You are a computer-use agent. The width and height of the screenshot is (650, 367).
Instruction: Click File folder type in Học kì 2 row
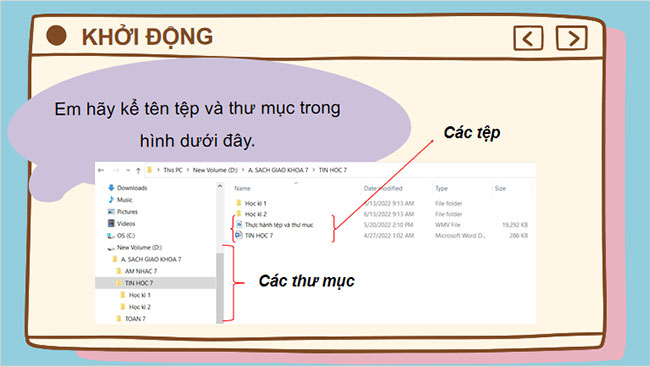pos(449,214)
